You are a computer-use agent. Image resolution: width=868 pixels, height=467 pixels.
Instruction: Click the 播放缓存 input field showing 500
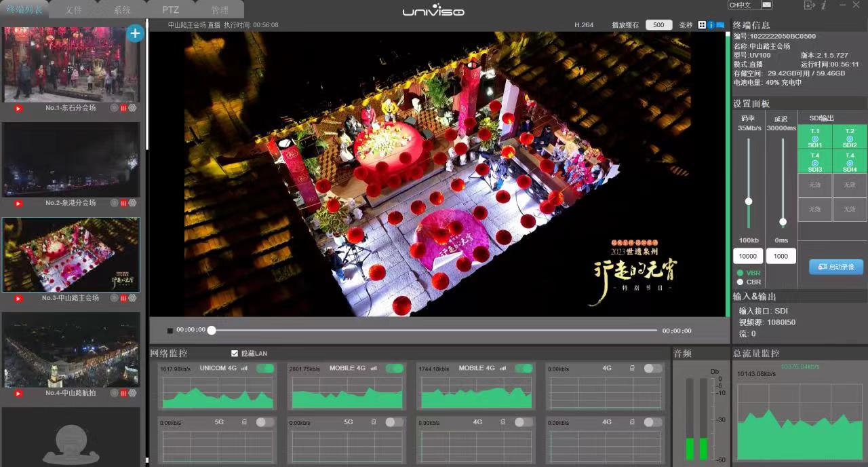pyautogui.click(x=658, y=25)
